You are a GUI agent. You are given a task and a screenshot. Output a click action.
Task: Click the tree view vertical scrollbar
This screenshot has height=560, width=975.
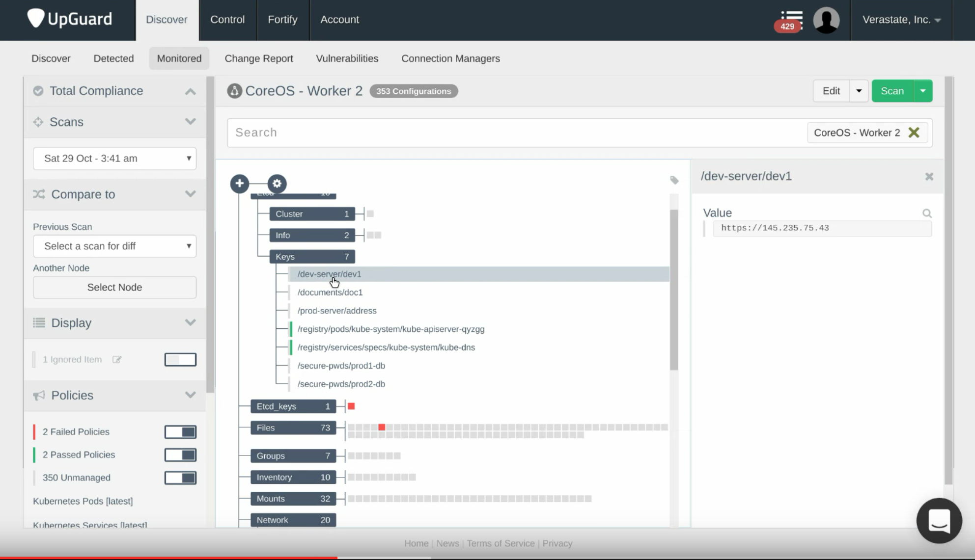pyautogui.click(x=674, y=290)
